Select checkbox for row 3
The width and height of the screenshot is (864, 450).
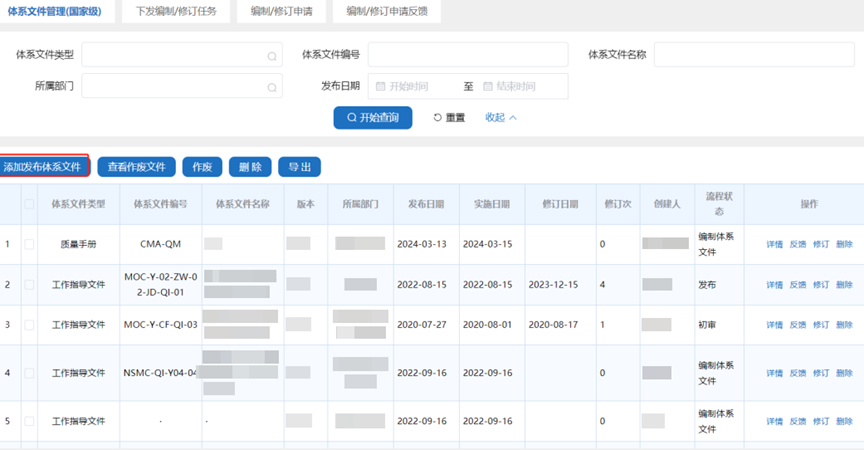point(29,325)
